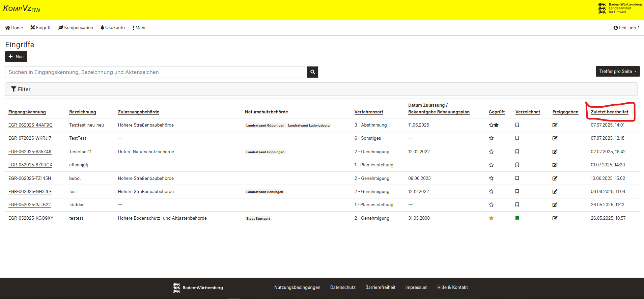Open the Treffer pro Seite dropdown
The width and height of the screenshot is (644, 299).
click(617, 72)
